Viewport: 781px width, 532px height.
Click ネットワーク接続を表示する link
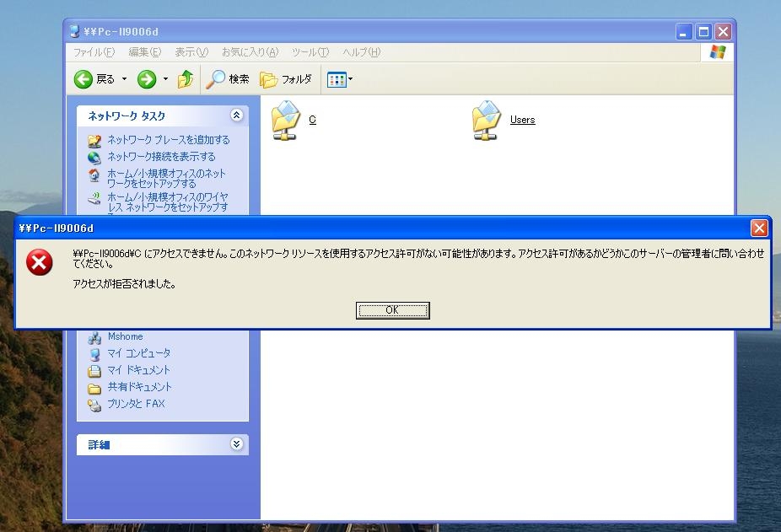[161, 157]
